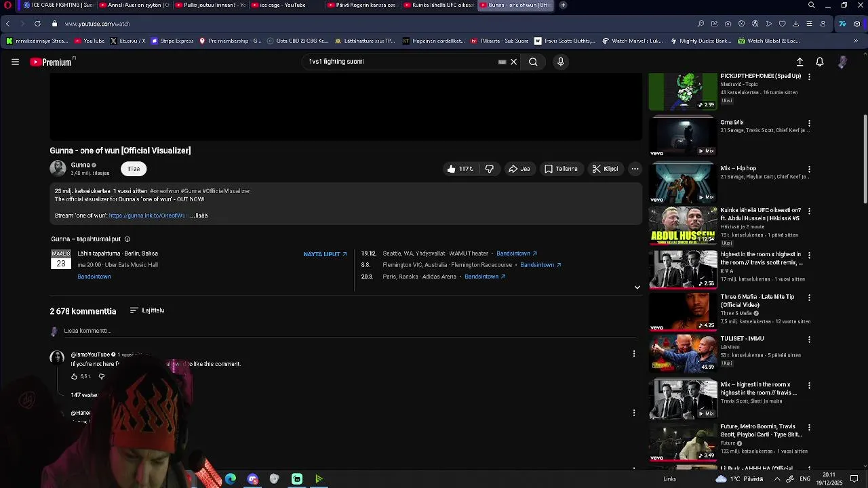The image size is (868, 488).
Task: Open menu for Three 6 Mafia video
Action: click(x=809, y=298)
